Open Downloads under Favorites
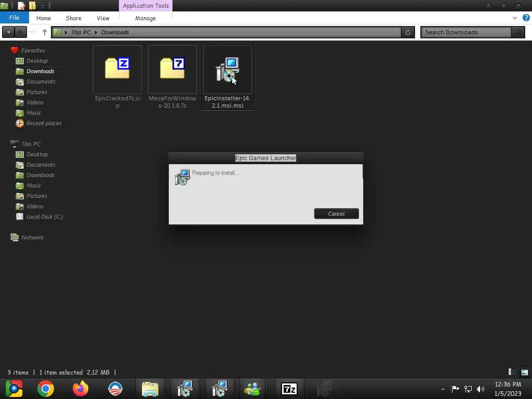This screenshot has height=399, width=532. [x=41, y=71]
